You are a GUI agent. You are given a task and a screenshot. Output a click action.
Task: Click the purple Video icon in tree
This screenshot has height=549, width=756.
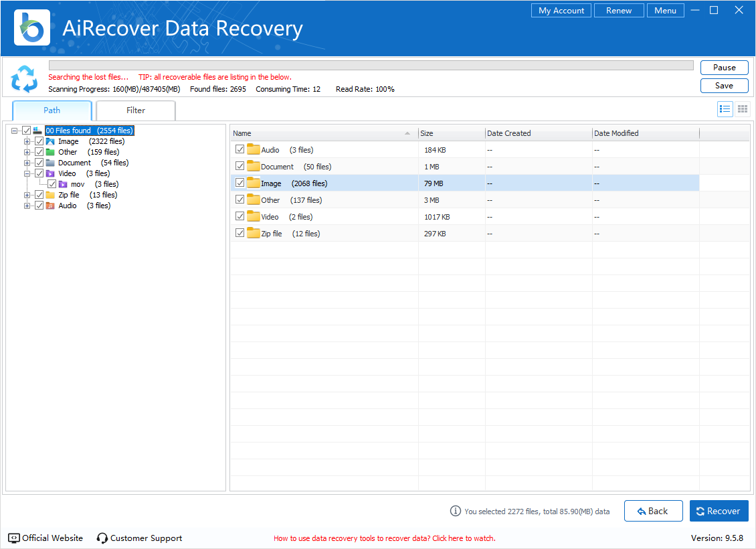pos(50,173)
